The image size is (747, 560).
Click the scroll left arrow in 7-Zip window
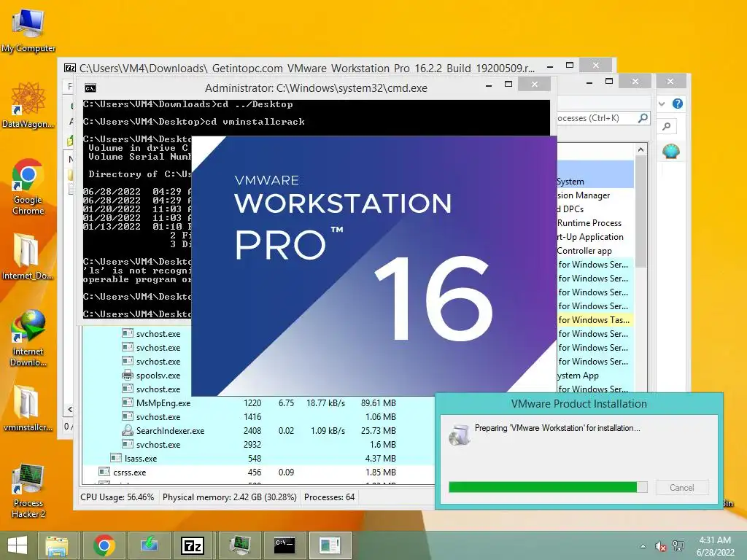70,409
